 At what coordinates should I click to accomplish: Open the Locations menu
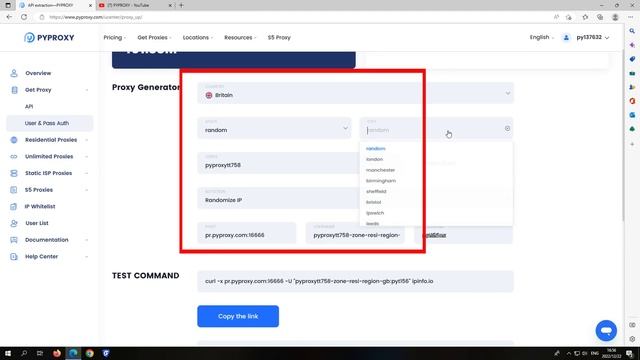click(198, 38)
